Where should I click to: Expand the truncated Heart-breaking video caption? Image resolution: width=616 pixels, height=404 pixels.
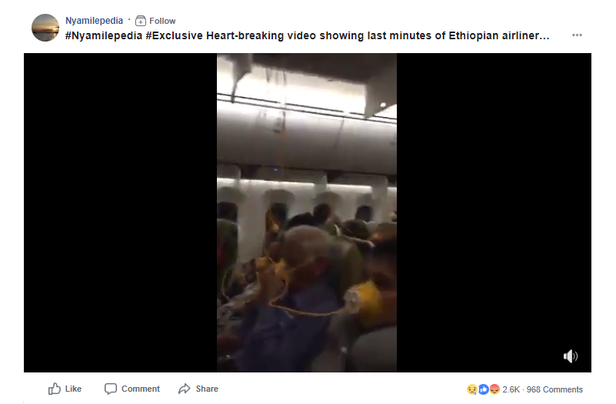[x=378, y=36]
